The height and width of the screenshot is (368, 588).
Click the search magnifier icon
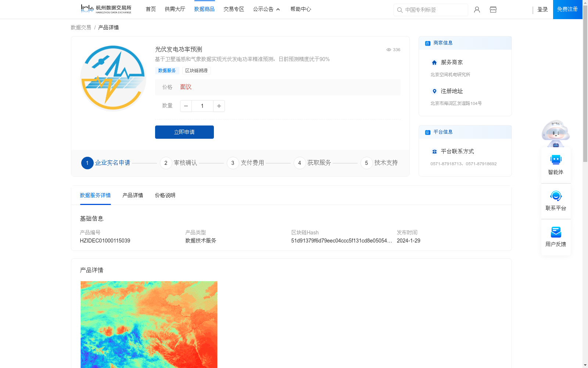pos(400,10)
